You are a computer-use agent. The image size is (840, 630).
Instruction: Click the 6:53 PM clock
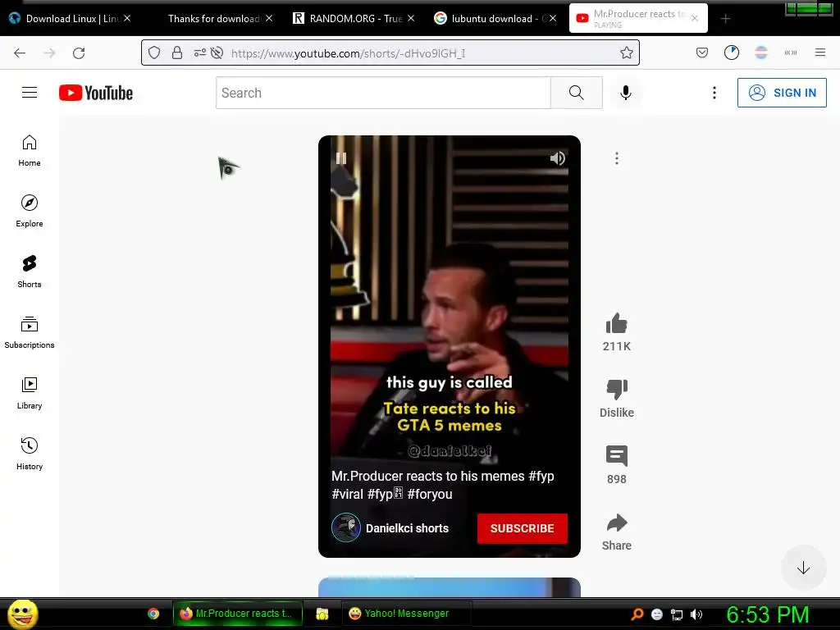[x=767, y=614]
